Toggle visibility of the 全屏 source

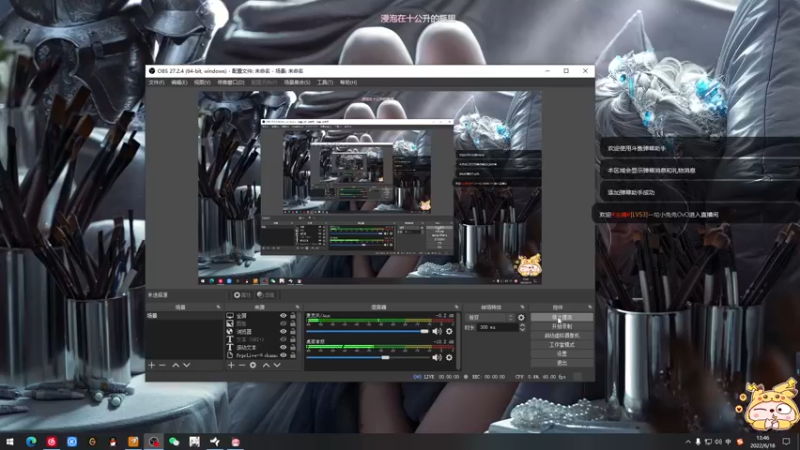[x=283, y=316]
